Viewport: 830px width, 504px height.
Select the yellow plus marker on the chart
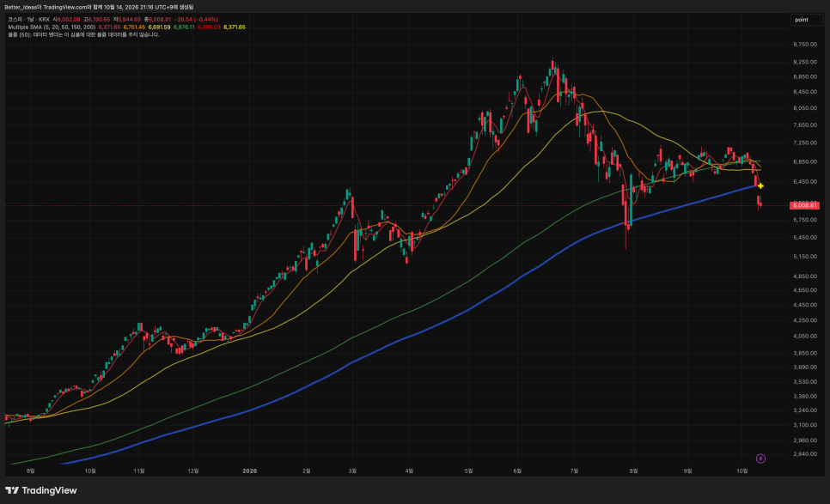click(760, 186)
